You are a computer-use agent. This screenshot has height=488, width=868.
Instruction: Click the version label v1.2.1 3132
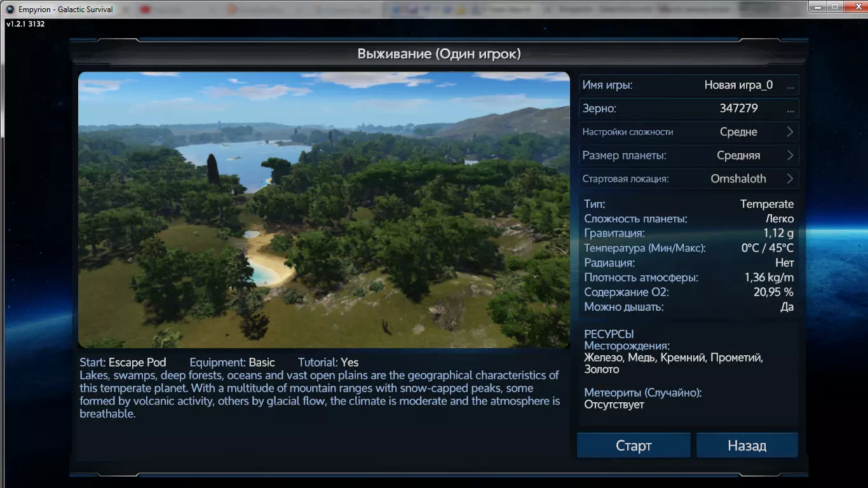[x=25, y=24]
